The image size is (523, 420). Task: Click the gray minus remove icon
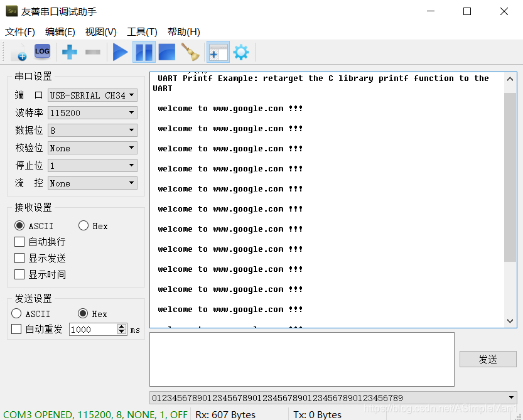coord(93,52)
